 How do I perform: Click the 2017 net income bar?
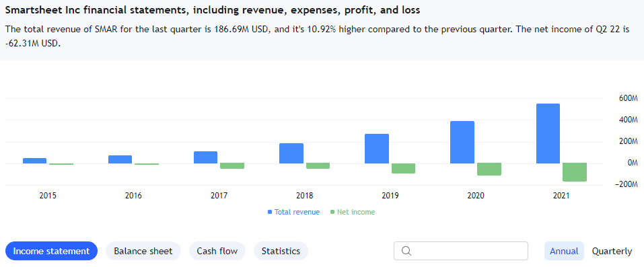pos(232,166)
